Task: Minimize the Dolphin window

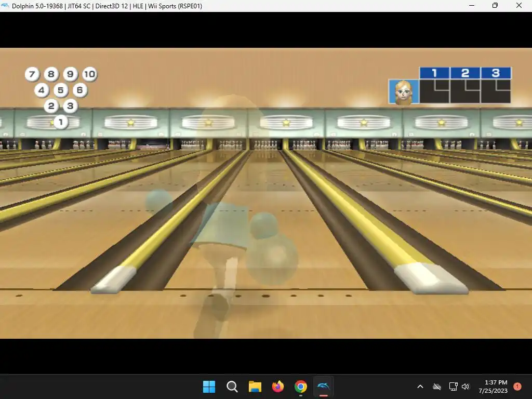Action: (x=472, y=5)
